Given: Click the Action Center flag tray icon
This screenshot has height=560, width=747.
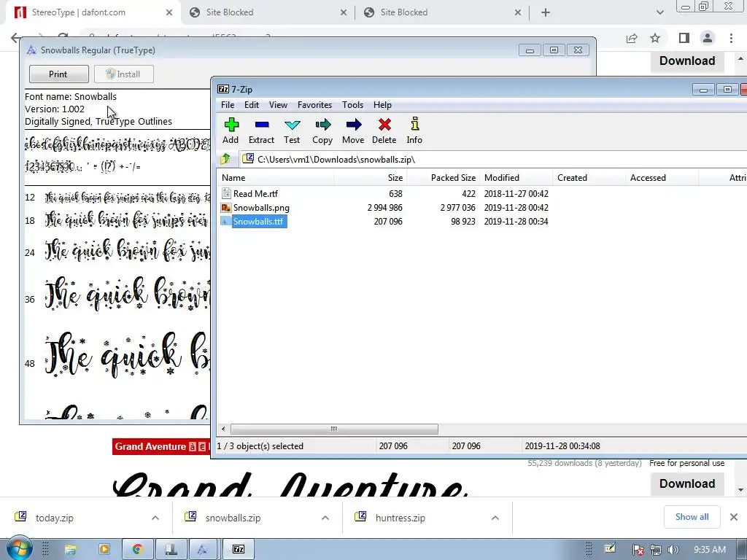Looking at the screenshot, I should [x=638, y=550].
